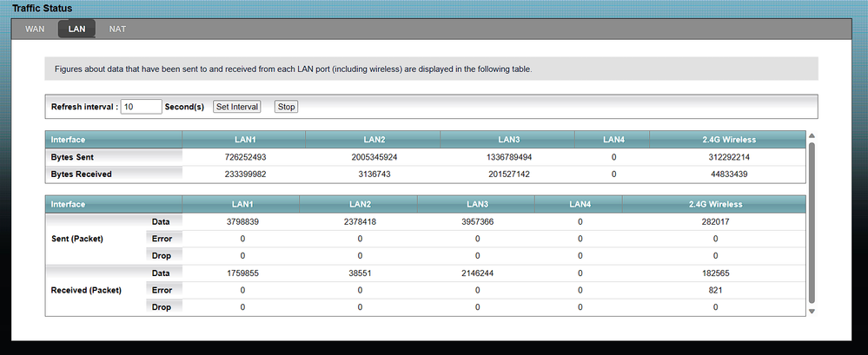
Task: Click the scrollbar up arrow
Action: 812,136
